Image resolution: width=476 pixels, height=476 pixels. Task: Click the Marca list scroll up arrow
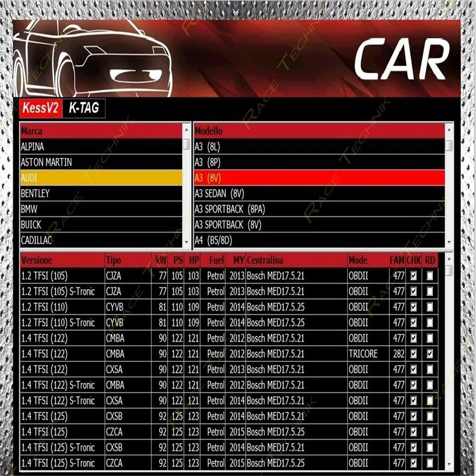point(187,130)
